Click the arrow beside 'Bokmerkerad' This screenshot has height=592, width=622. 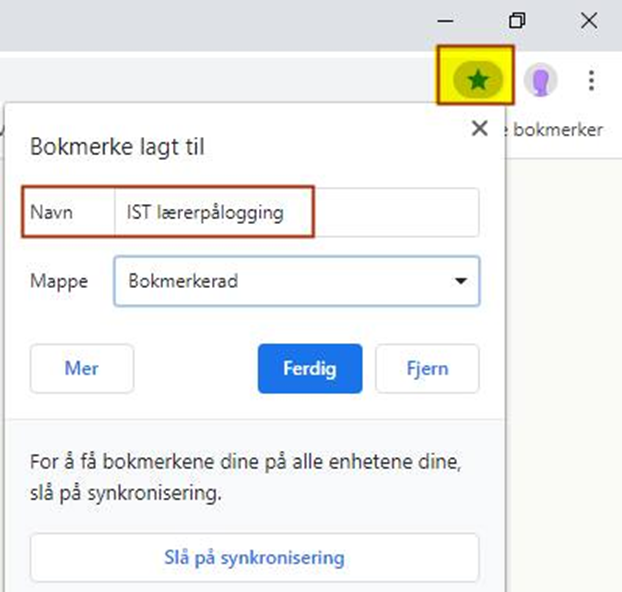pos(461,281)
